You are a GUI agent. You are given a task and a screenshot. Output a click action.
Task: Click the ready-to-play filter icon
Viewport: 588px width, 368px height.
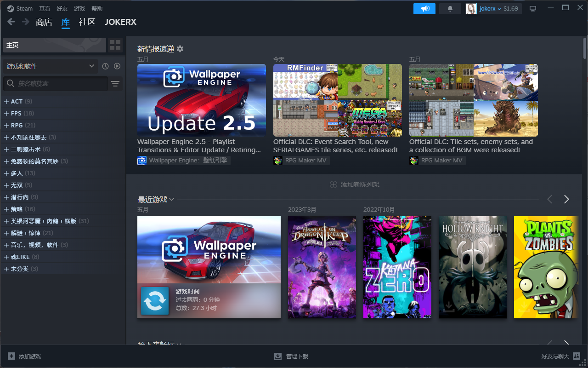(117, 66)
